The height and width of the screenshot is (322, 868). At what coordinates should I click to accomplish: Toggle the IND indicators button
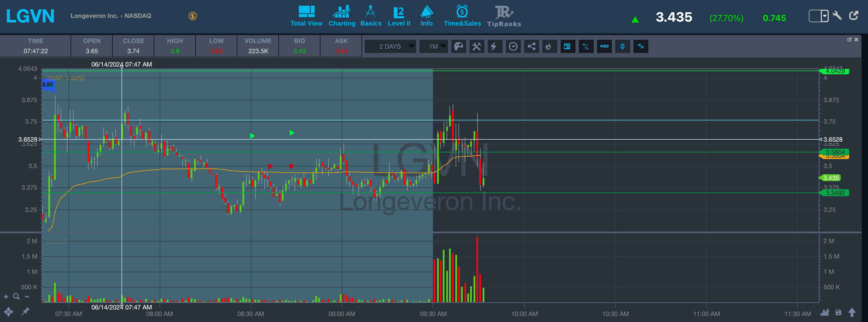click(x=604, y=46)
